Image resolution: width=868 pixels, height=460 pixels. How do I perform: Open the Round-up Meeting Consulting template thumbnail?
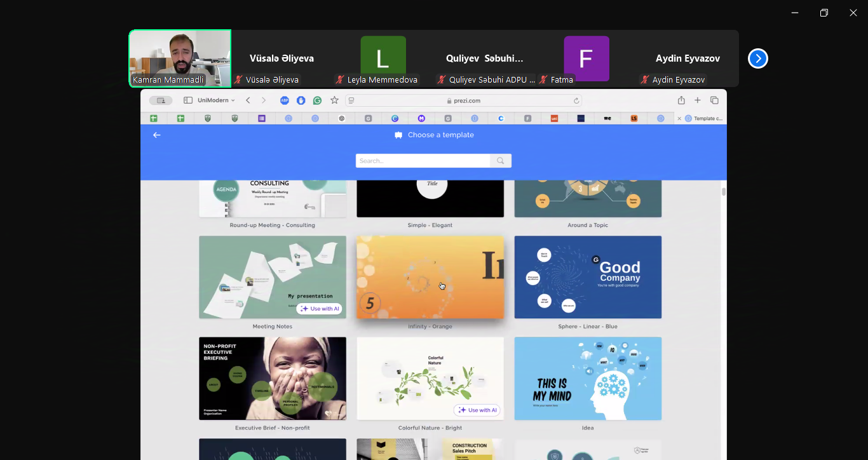point(273,199)
